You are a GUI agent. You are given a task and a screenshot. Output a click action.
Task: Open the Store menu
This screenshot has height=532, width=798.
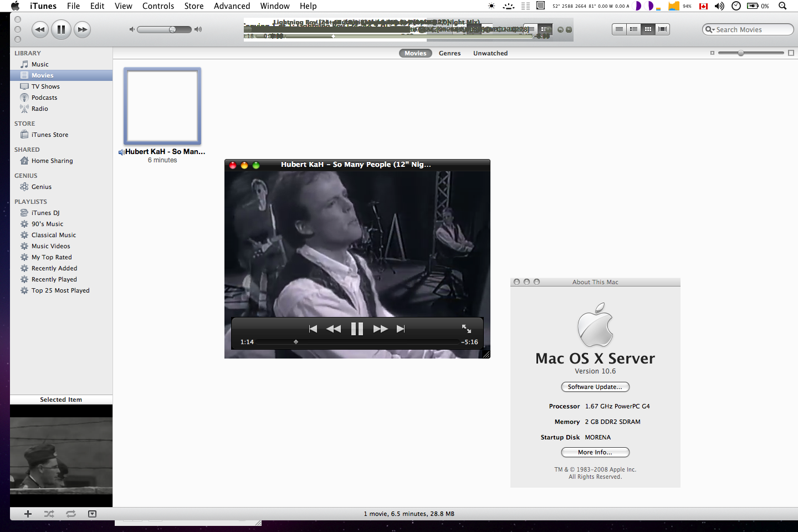pos(194,6)
